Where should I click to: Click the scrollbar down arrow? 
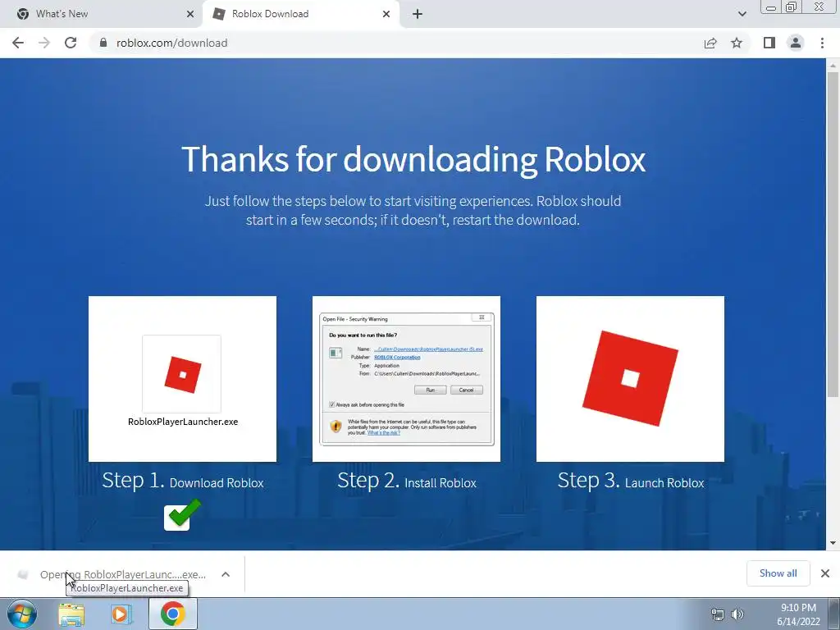(x=833, y=543)
